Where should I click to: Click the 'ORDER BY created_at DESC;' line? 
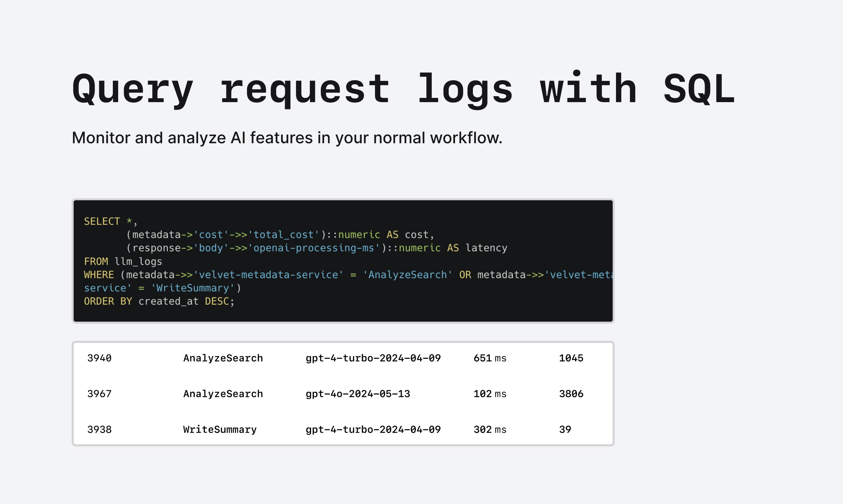[x=159, y=301]
